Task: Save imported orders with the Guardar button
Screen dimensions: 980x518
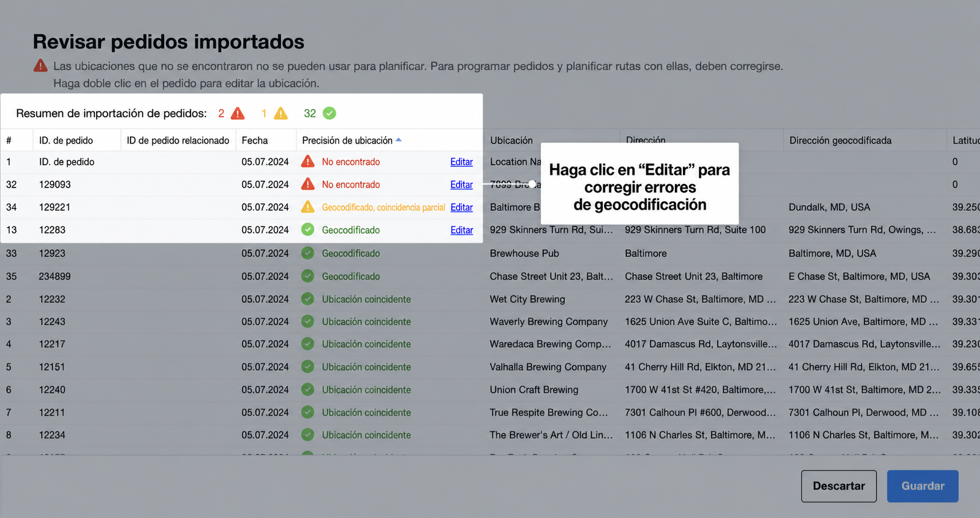Action: (x=923, y=486)
